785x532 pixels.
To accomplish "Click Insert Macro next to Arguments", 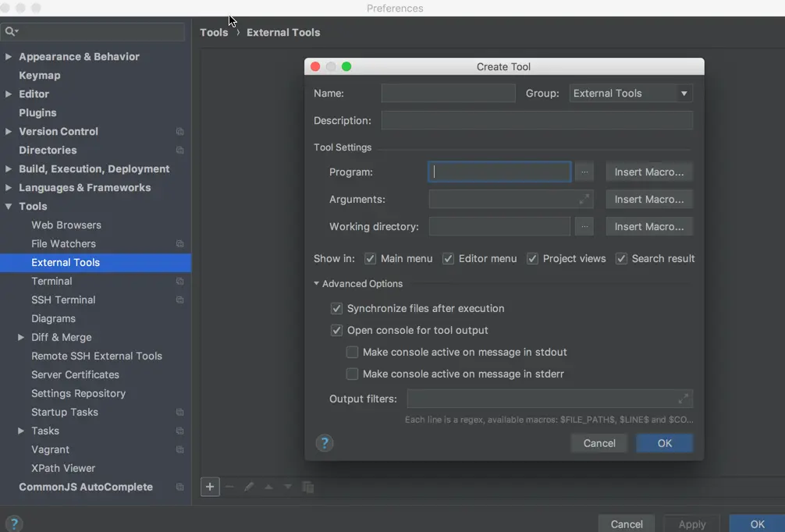I will pos(648,199).
